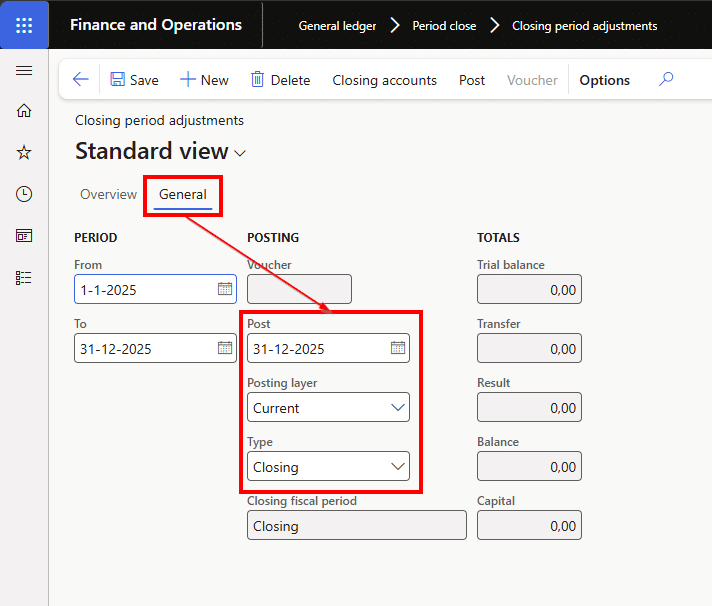This screenshot has width=712, height=606.
Task: Click the TOTALS section heading
Action: coord(498,237)
